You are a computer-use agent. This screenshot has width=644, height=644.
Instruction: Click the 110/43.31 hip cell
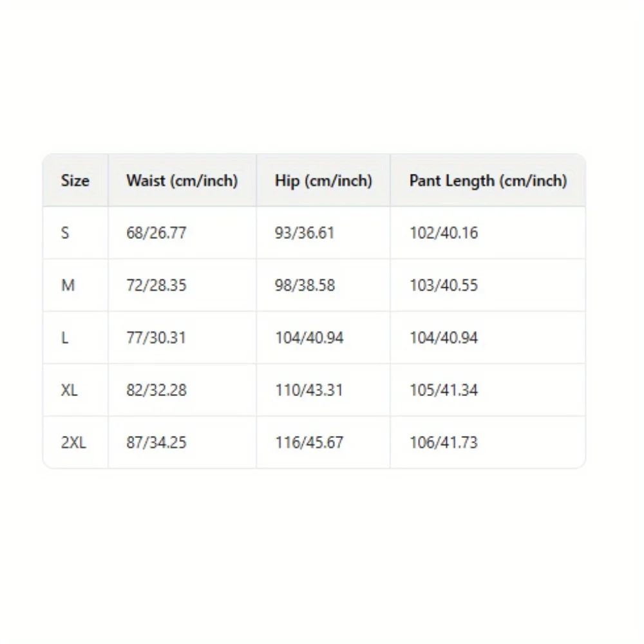309,390
